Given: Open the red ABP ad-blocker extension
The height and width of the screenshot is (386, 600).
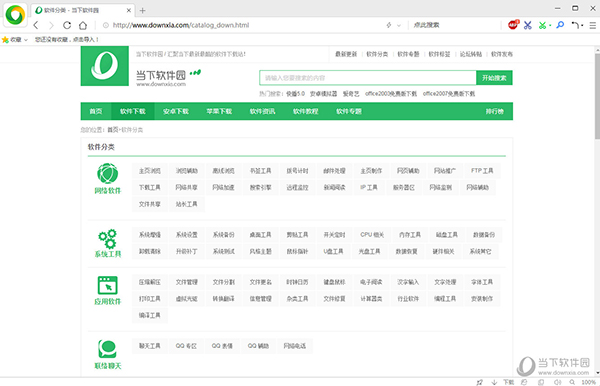Looking at the screenshot, I should (x=513, y=25).
